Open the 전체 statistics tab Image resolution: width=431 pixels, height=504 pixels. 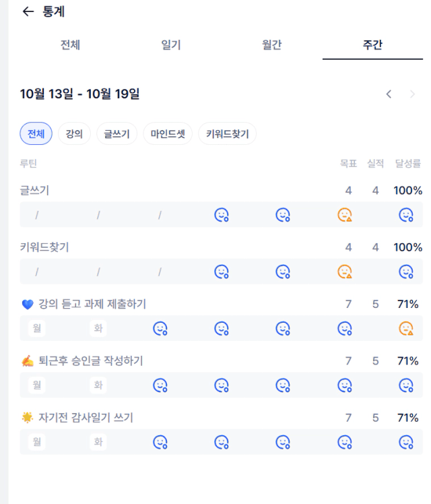pyautogui.click(x=71, y=45)
